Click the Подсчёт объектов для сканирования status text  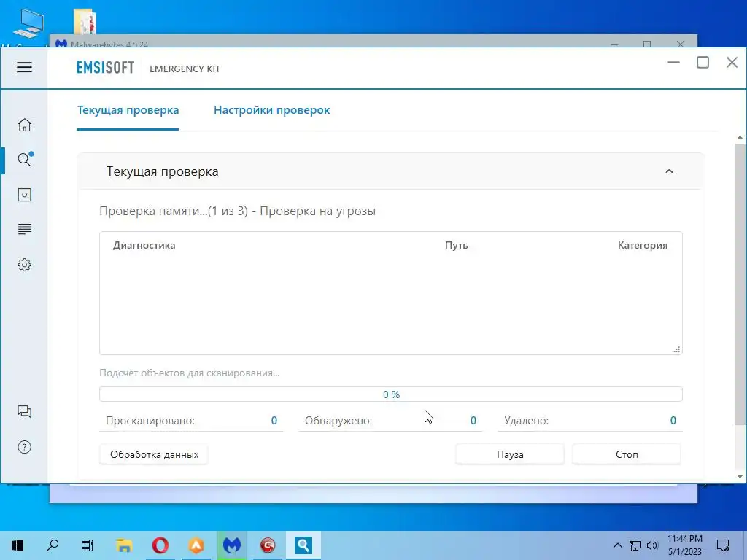[x=190, y=373]
